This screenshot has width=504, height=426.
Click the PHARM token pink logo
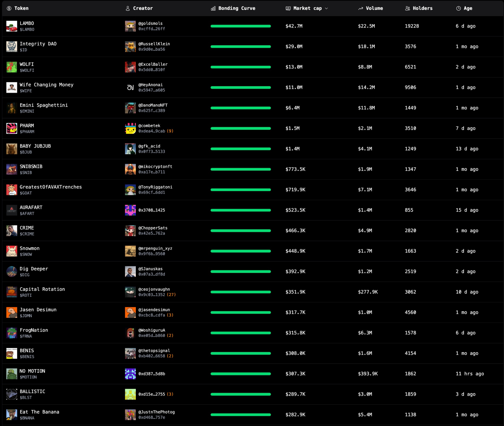coord(12,128)
